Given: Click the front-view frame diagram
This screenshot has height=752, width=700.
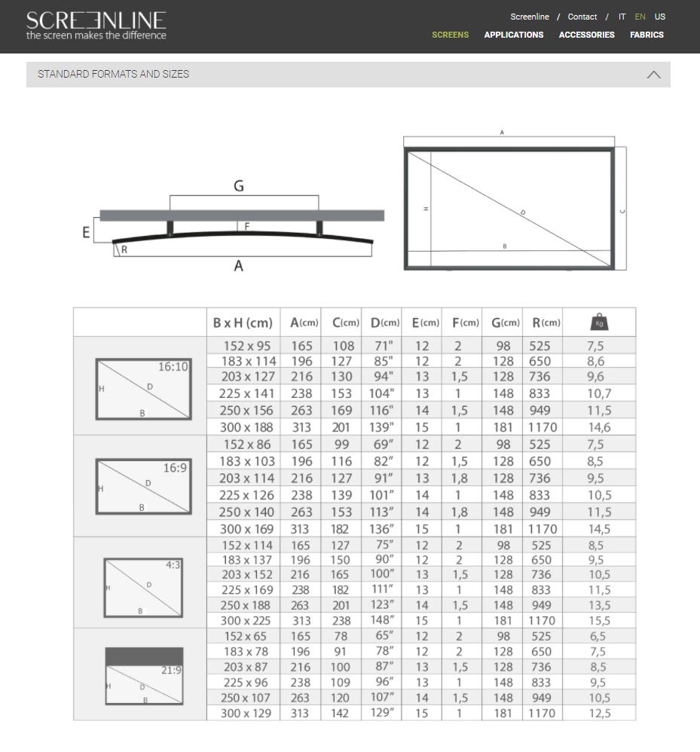Looking at the screenshot, I should click(x=515, y=200).
